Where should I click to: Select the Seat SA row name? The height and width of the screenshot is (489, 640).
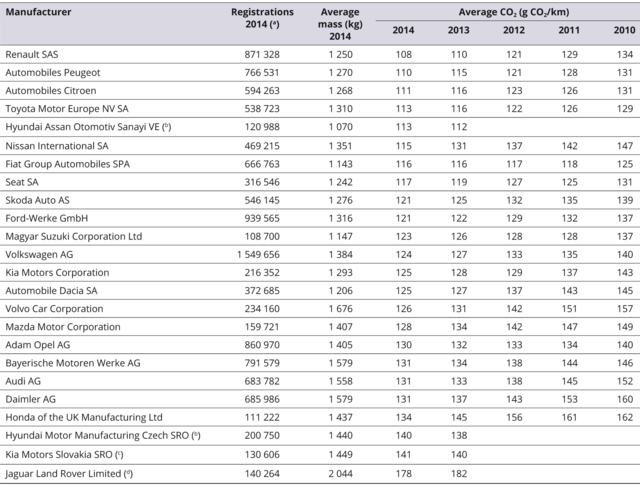pos(22,182)
